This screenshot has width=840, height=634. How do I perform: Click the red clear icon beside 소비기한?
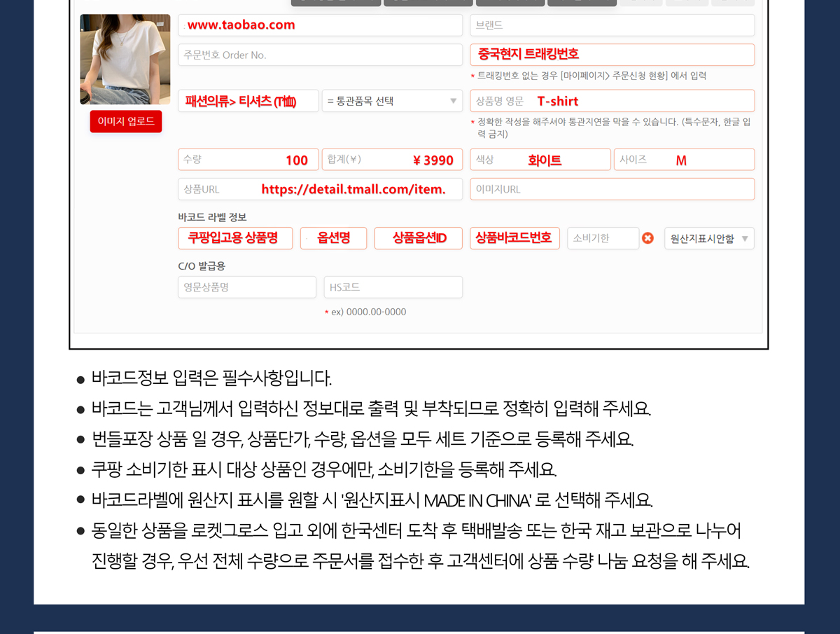pos(647,238)
